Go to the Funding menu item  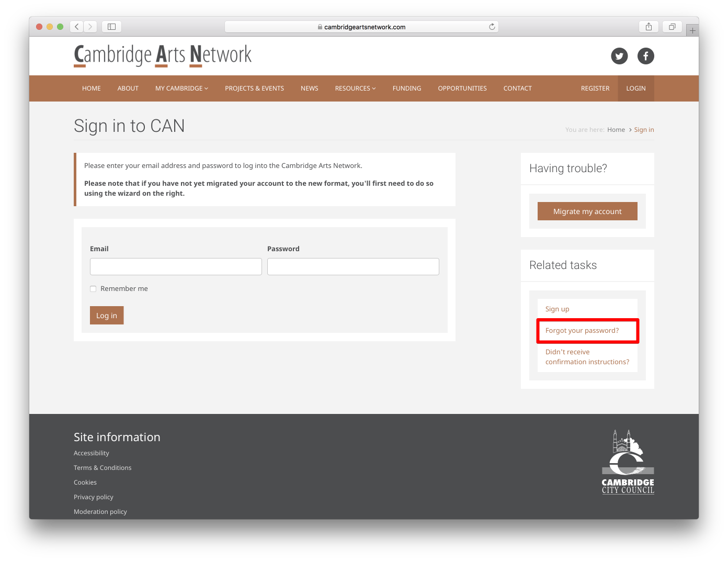[406, 88]
